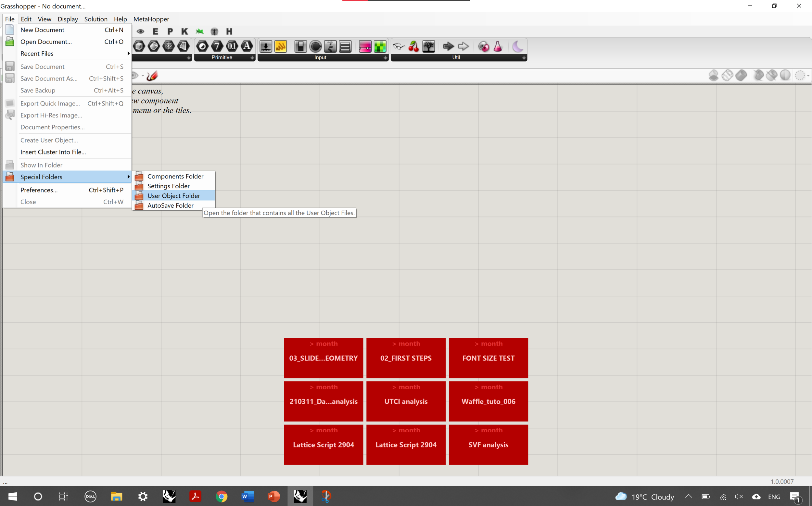Select the outlined white arrow Util icon
This screenshot has width=812, height=506.
click(x=463, y=46)
